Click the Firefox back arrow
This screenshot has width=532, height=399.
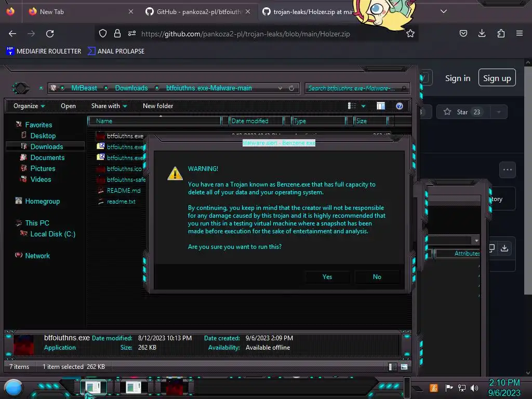click(12, 34)
